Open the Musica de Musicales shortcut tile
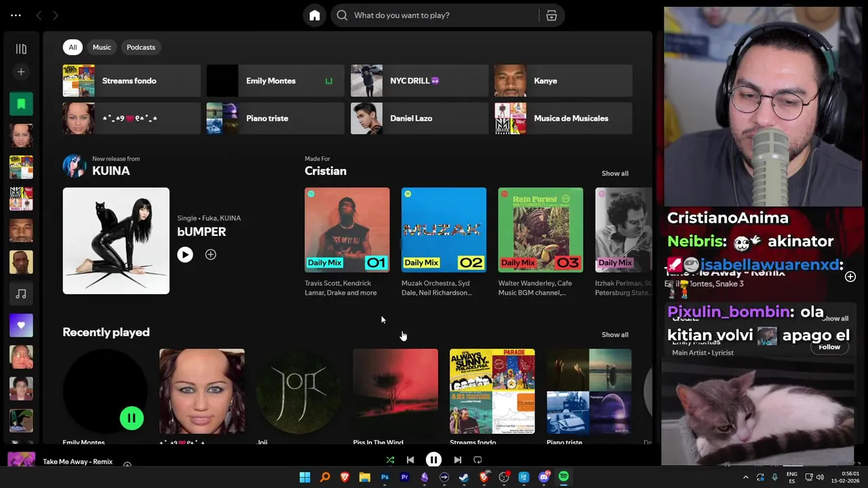Image resolution: width=868 pixels, height=488 pixels. pyautogui.click(x=564, y=118)
